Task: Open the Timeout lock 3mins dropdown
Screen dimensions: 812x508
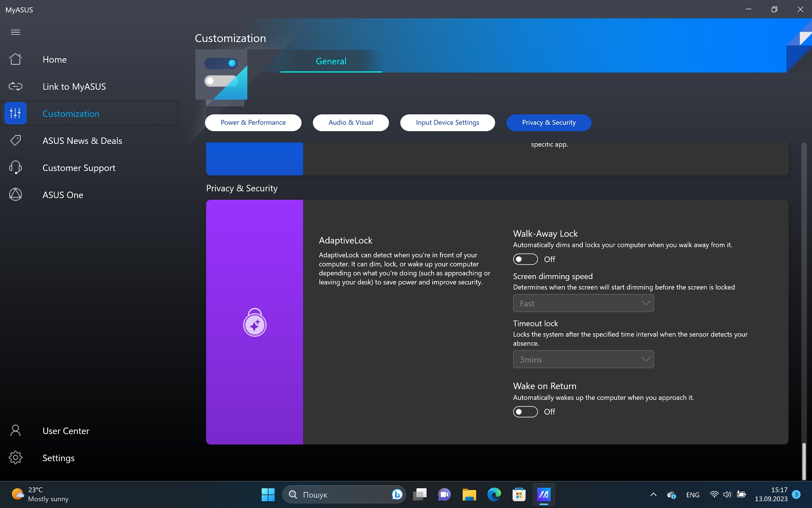Action: tap(583, 359)
